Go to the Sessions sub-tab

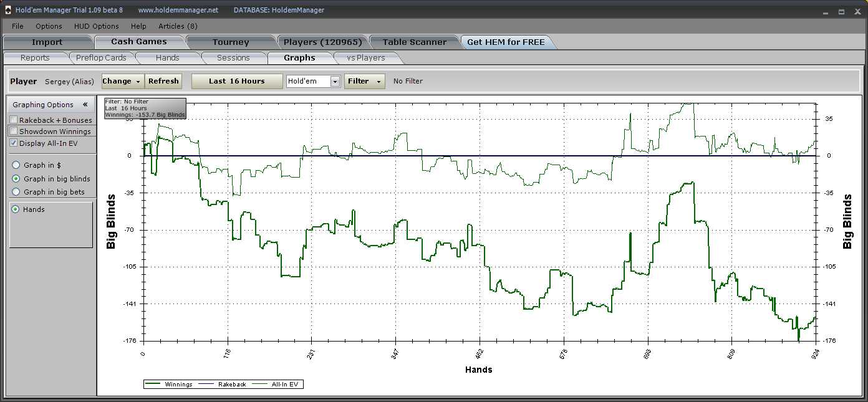point(233,58)
